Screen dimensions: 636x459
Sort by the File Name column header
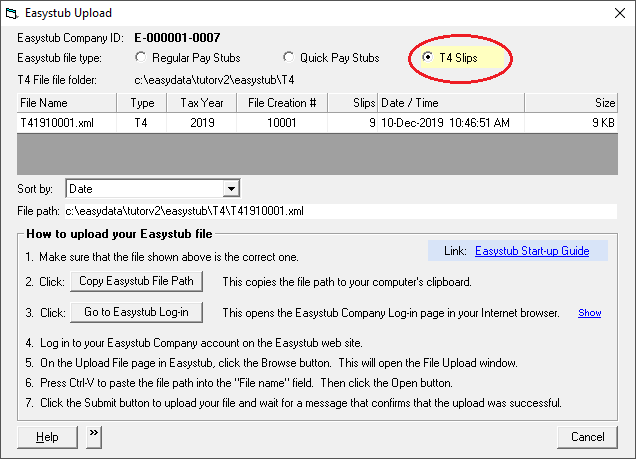tap(67, 103)
